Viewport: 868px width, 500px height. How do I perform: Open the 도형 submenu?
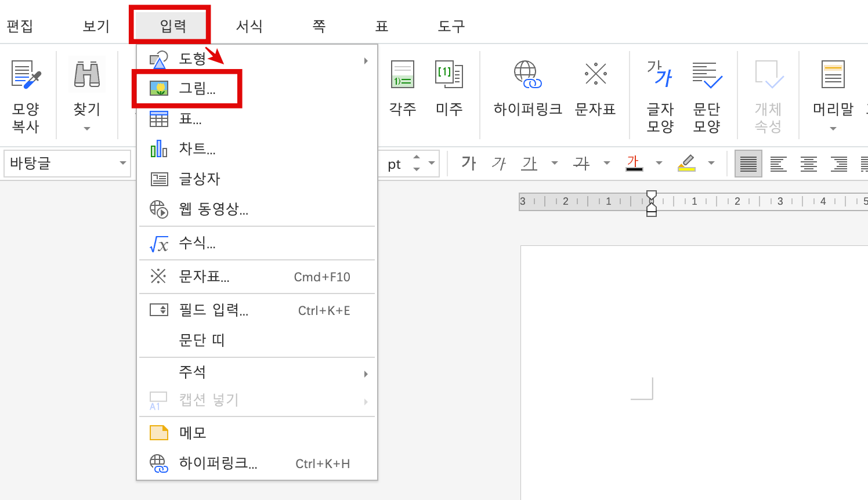pos(257,59)
